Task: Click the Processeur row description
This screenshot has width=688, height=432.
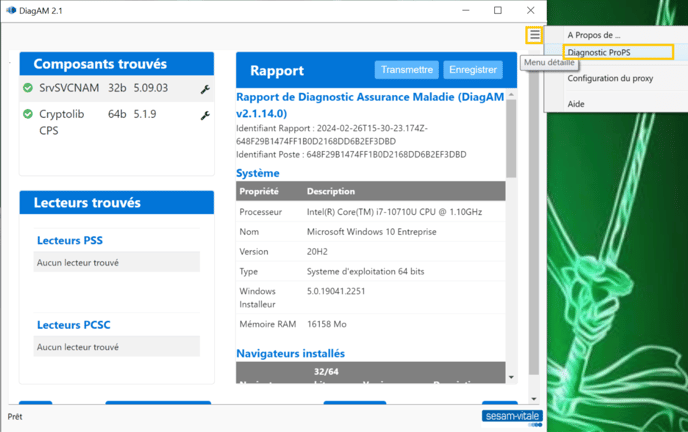Action: (394, 212)
